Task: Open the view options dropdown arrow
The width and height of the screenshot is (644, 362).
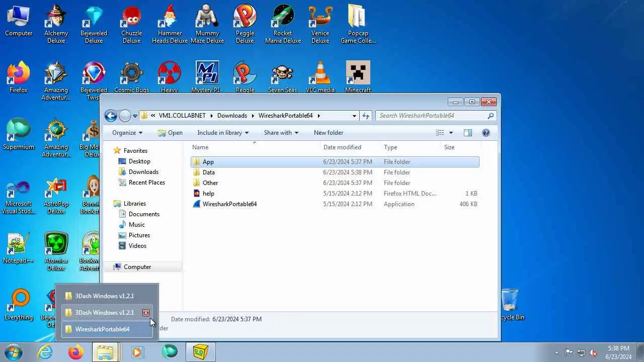Action: click(451, 133)
